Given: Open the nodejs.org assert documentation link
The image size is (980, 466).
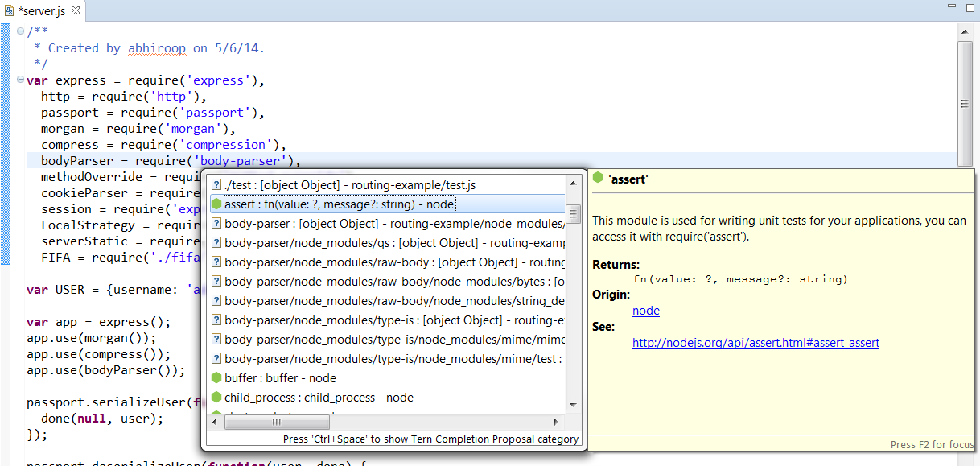Looking at the screenshot, I should 756,343.
